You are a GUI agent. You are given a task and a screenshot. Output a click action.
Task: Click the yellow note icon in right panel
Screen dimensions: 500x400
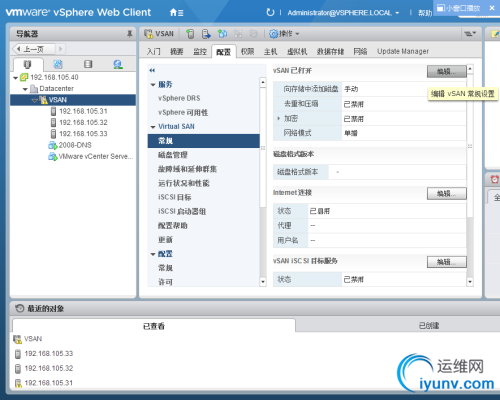point(495,34)
